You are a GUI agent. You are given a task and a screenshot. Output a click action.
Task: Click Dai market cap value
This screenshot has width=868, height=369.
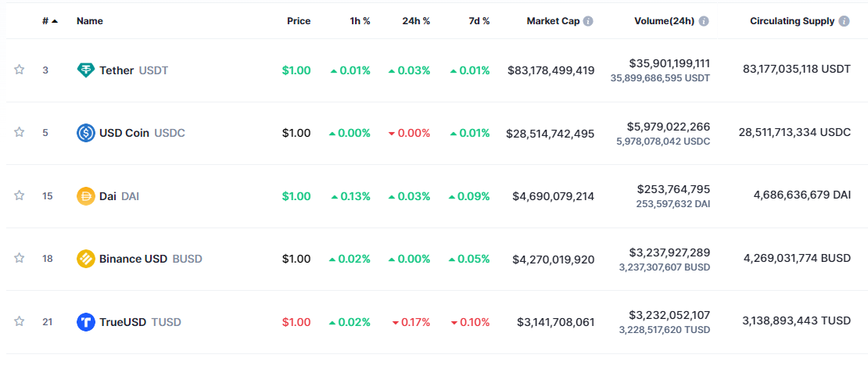click(x=553, y=196)
